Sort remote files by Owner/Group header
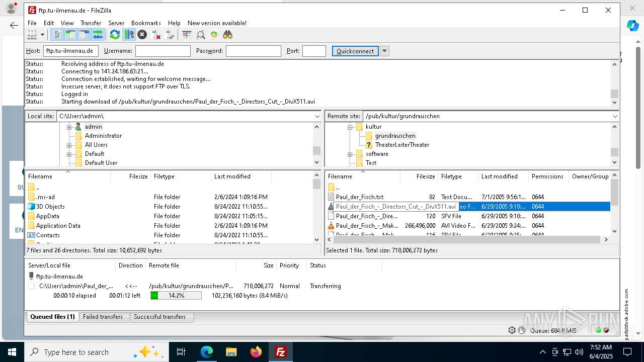Image resolution: width=644 pixels, height=362 pixels. pos(590,176)
